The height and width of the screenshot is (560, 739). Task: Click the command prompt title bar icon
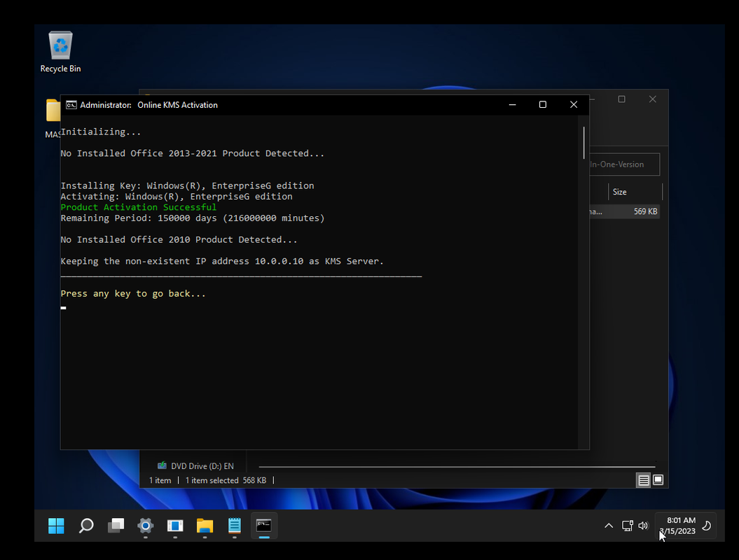[71, 104]
